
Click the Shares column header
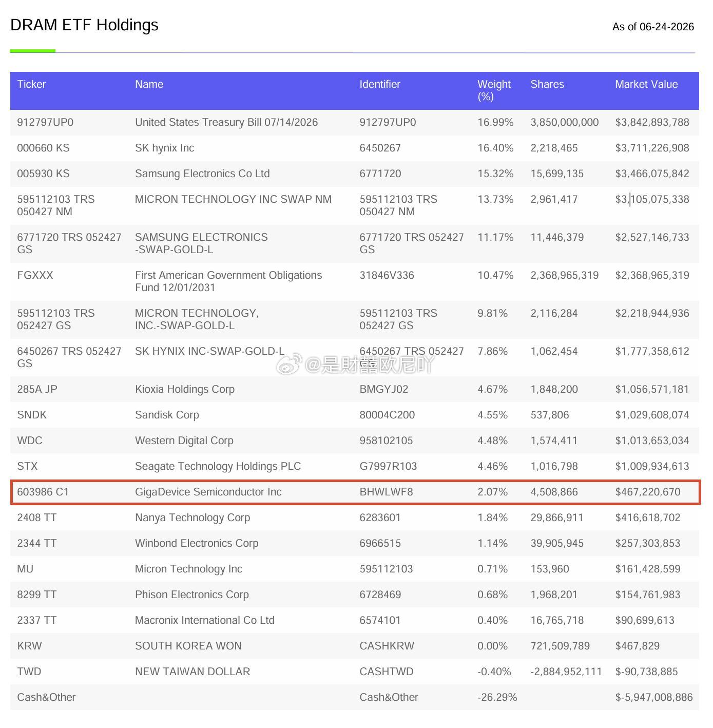click(547, 84)
